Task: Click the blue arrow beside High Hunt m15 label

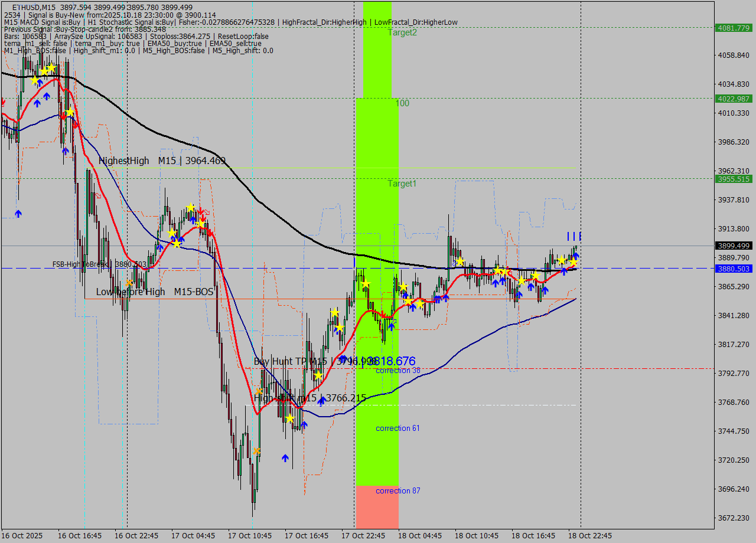Action: (321, 401)
